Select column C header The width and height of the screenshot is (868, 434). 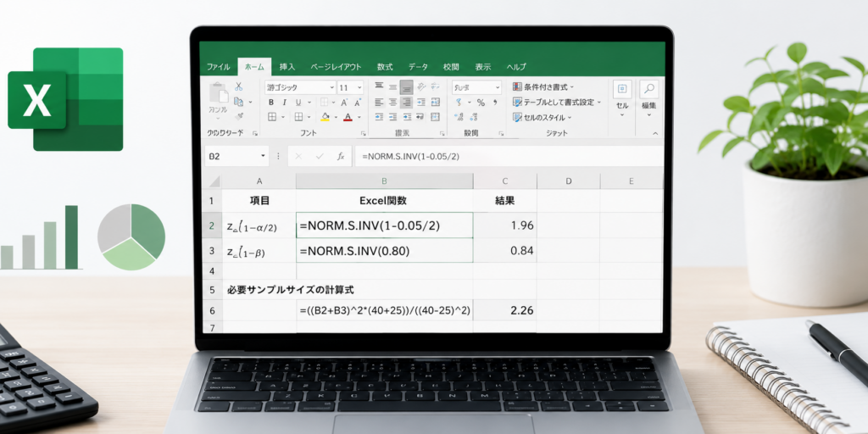point(505,181)
